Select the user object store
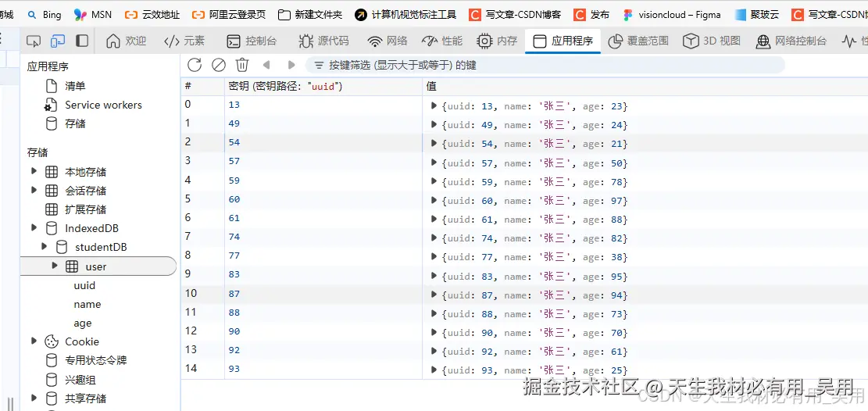This screenshot has height=411, width=868. pyautogui.click(x=96, y=266)
